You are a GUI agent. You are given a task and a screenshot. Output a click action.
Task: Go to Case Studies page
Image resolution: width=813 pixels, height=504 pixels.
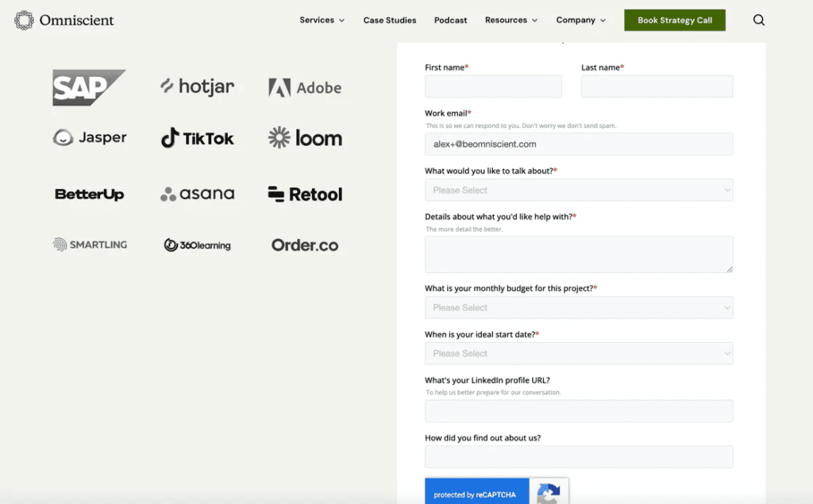tap(389, 20)
